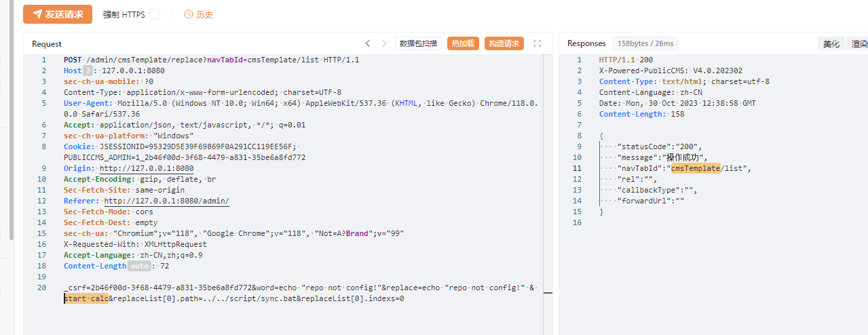Click the POST request line in editor
Image resolution: width=868 pixels, height=335 pixels.
pyautogui.click(x=211, y=60)
